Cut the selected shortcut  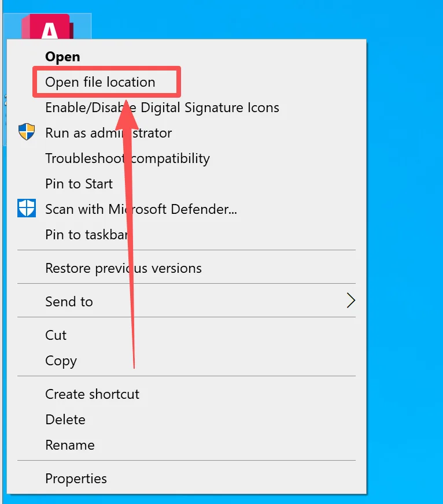click(56, 335)
